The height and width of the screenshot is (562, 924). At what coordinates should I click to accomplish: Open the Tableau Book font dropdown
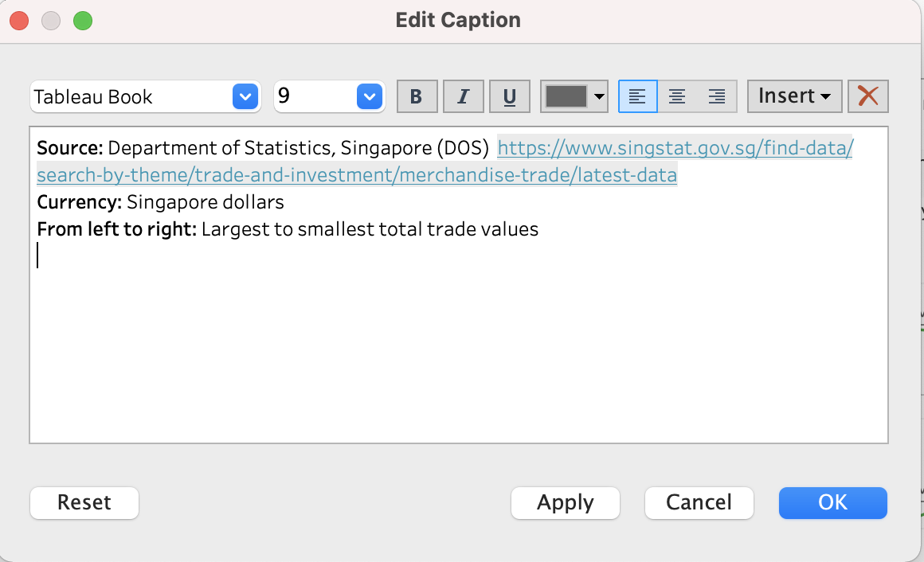245,96
